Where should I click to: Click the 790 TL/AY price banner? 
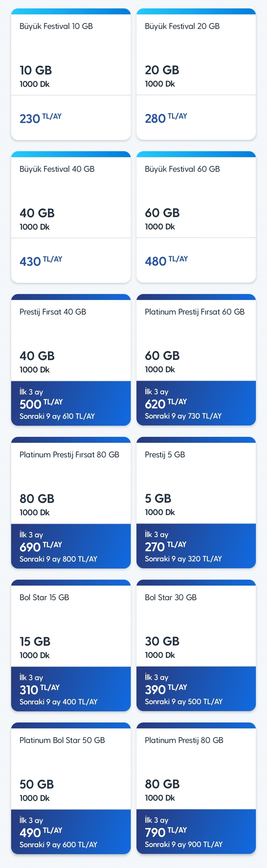click(x=196, y=832)
